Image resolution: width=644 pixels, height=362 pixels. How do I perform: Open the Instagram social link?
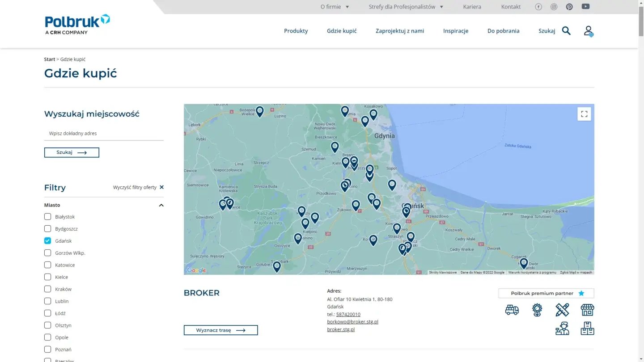(x=554, y=7)
